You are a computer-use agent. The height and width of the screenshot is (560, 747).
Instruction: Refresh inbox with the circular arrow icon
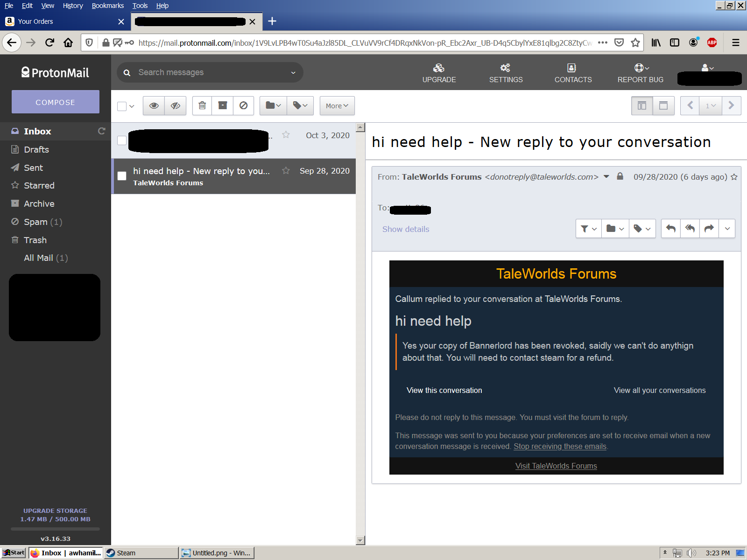[101, 131]
